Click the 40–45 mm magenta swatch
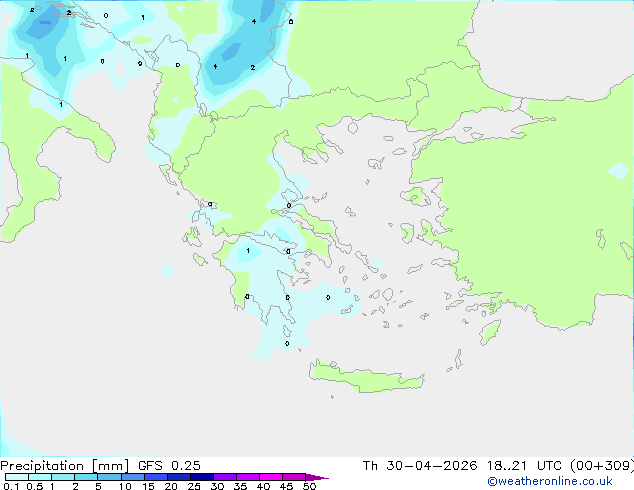The height and width of the screenshot is (490, 634). (x=271, y=477)
